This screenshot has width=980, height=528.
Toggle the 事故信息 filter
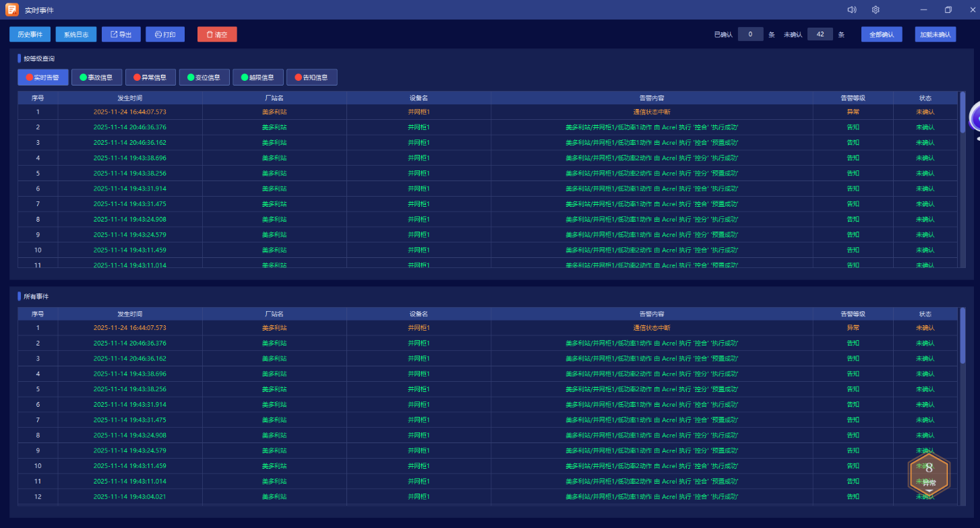point(96,77)
